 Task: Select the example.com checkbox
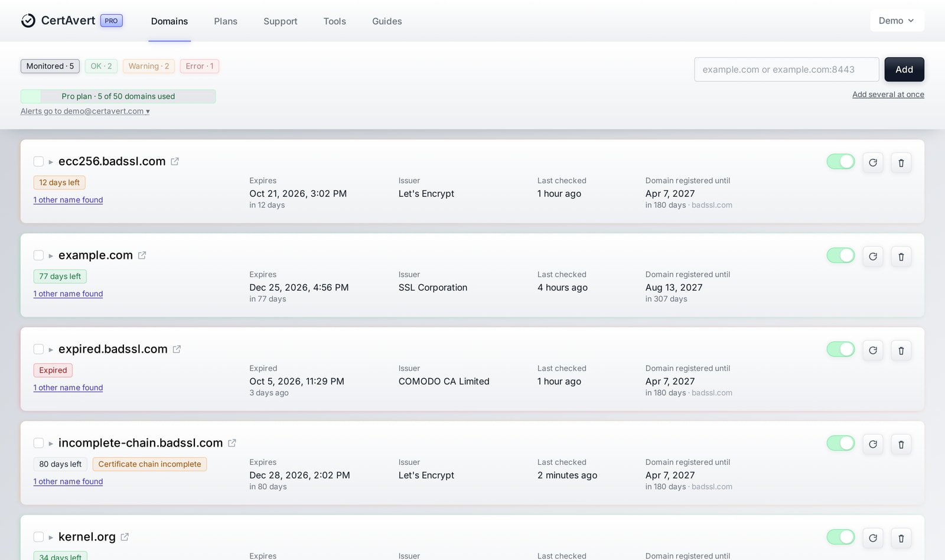(38, 255)
